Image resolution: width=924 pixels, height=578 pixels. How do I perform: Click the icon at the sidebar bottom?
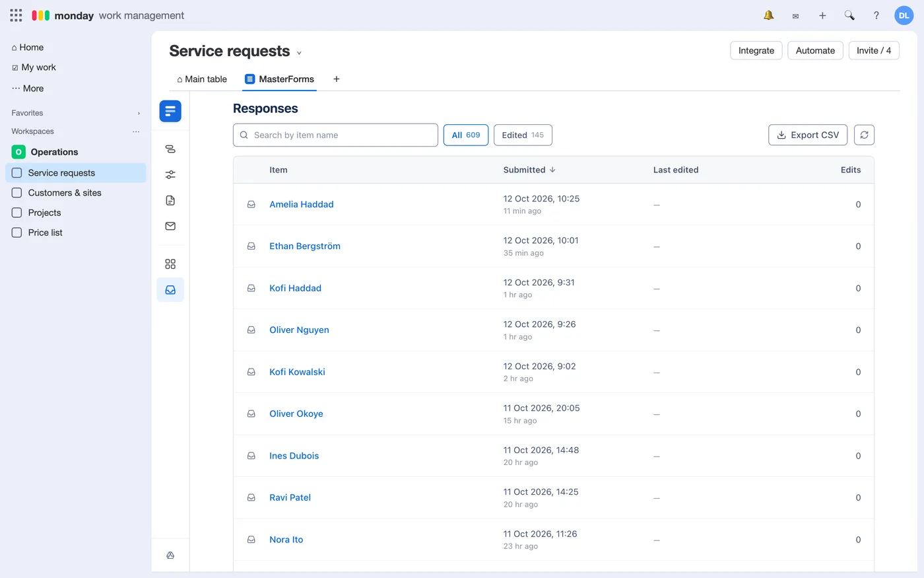[x=170, y=556]
